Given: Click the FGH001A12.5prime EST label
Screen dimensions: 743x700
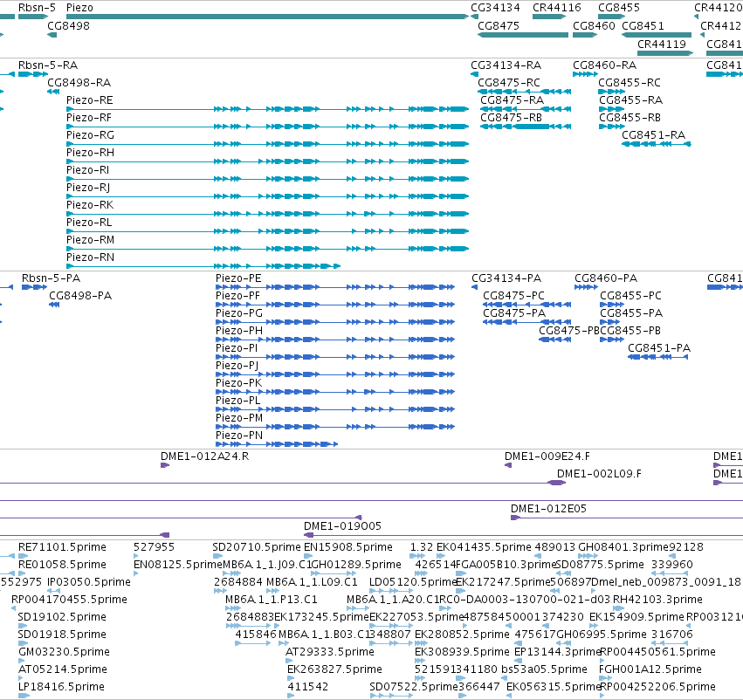Looking at the screenshot, I should (x=650, y=669).
